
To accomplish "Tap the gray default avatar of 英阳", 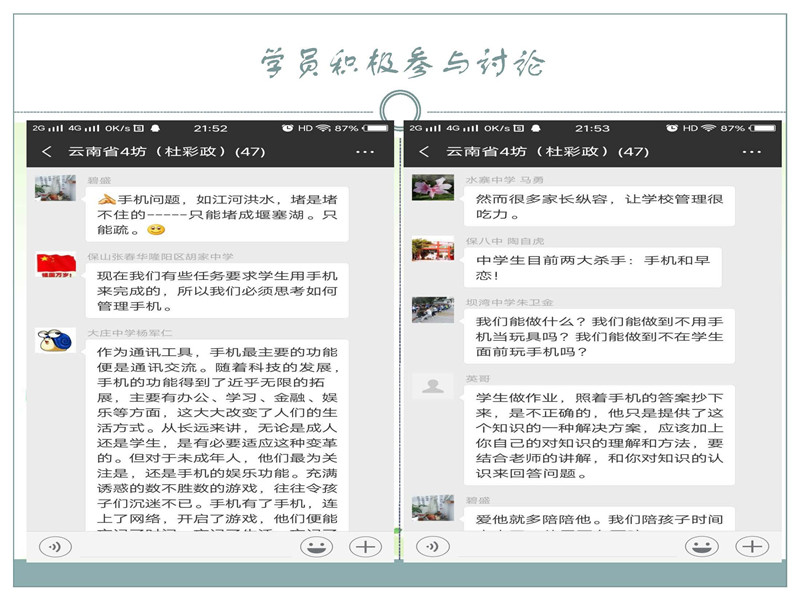I will point(432,386).
